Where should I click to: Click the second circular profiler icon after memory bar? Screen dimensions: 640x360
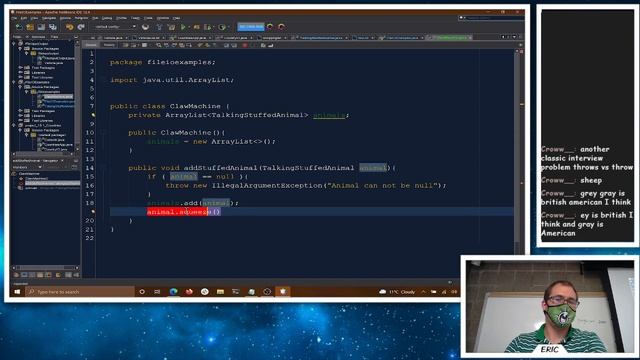pos(281,27)
